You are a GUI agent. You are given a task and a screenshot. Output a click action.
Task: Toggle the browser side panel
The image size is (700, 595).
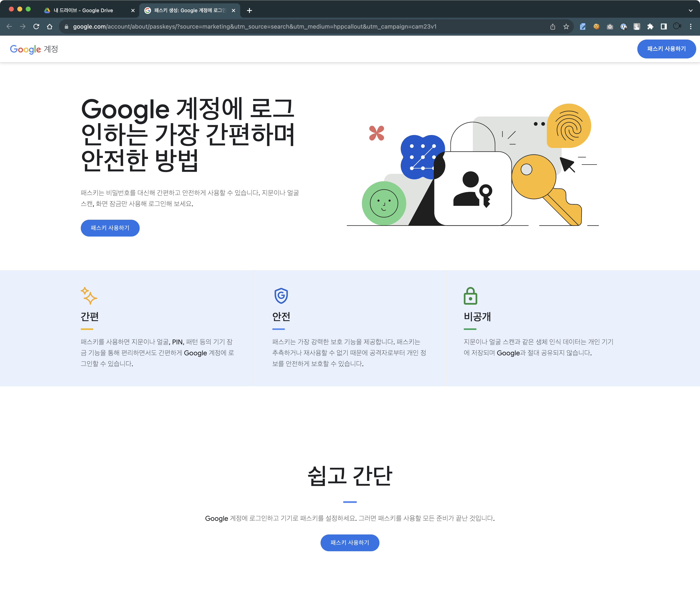click(x=664, y=27)
